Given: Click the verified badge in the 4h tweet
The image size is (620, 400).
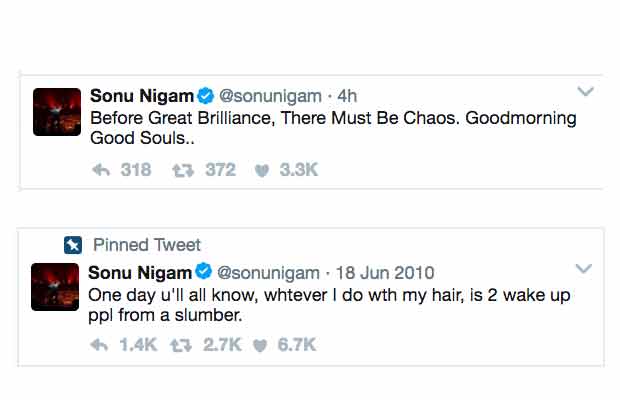Looking at the screenshot, I should [x=205, y=96].
